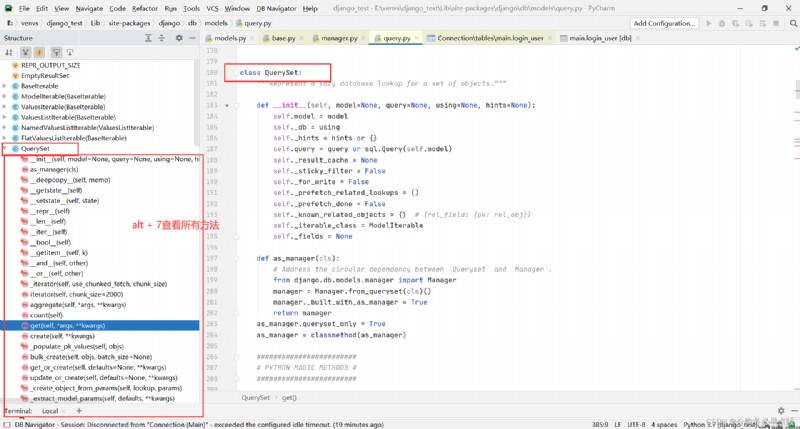Click site-packages in path breadcrumb
This screenshot has height=429, width=800.
[x=128, y=23]
